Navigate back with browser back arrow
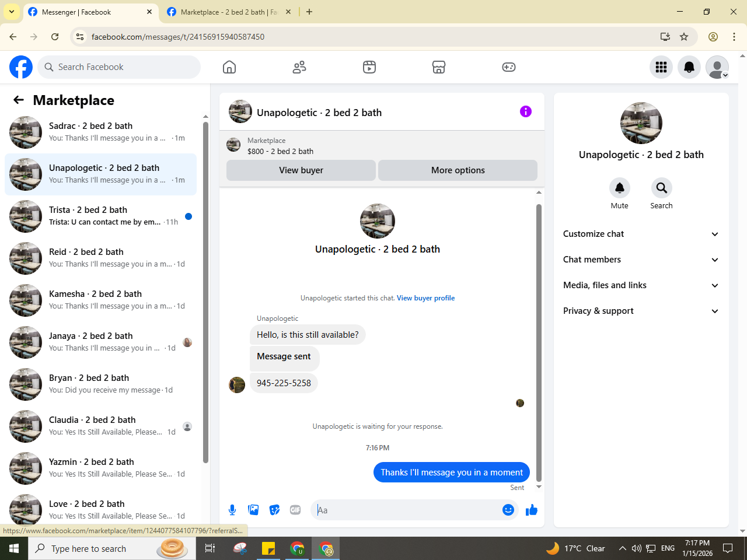 coord(13,37)
